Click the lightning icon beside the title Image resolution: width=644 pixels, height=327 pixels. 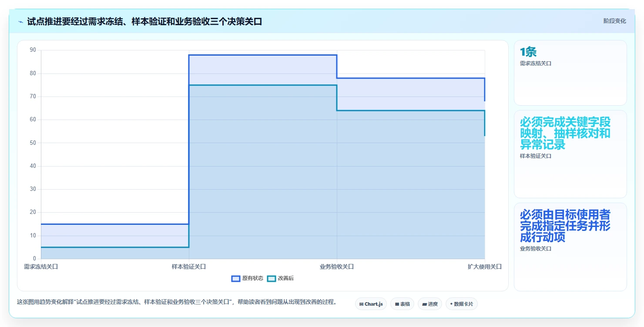(x=21, y=22)
